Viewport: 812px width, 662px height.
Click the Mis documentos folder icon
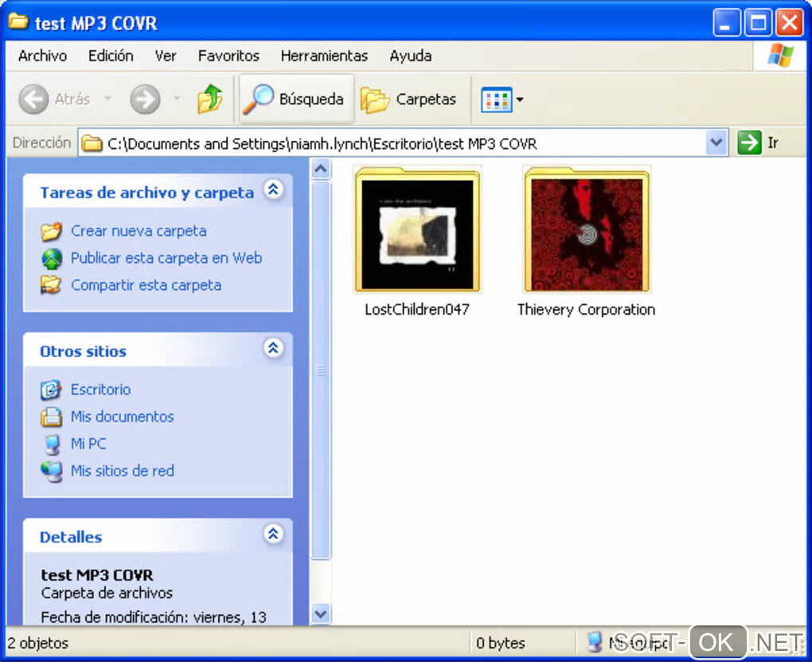click(x=51, y=417)
